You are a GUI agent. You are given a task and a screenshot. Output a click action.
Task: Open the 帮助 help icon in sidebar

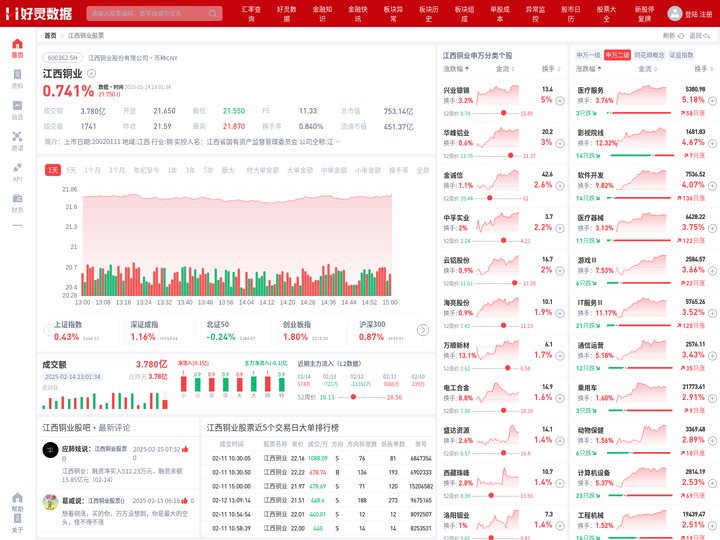[17, 498]
